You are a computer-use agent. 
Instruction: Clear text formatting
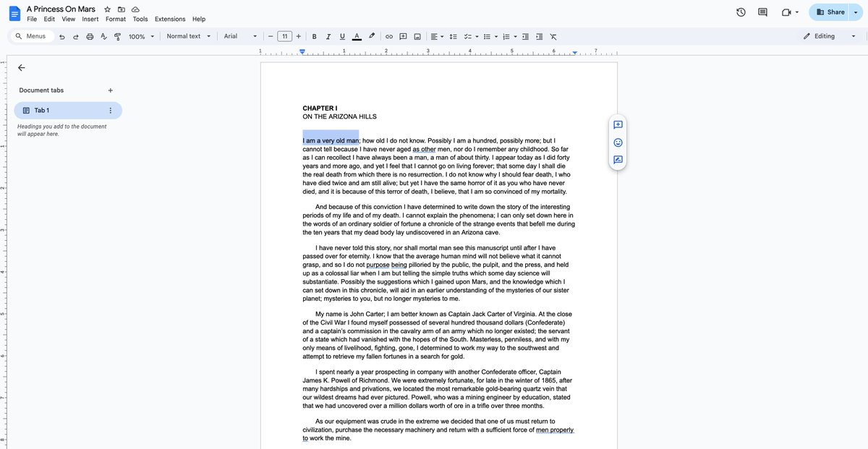pos(553,36)
